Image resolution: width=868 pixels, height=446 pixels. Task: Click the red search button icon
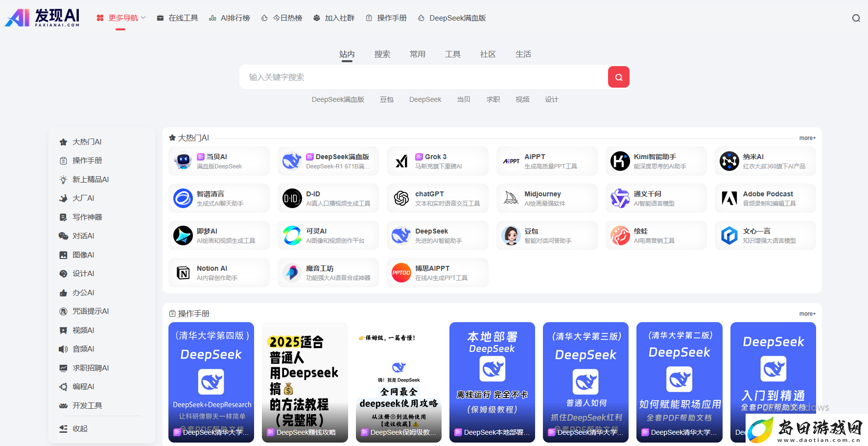(619, 77)
